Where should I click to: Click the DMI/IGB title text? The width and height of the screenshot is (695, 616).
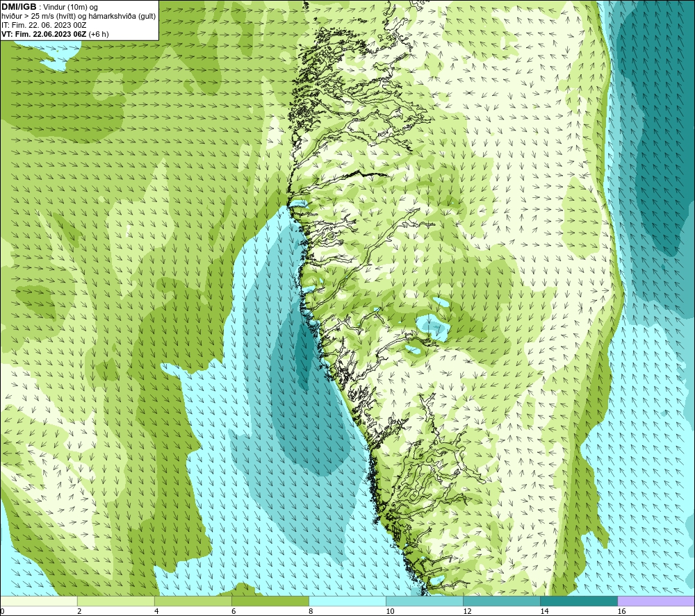tap(19, 7)
